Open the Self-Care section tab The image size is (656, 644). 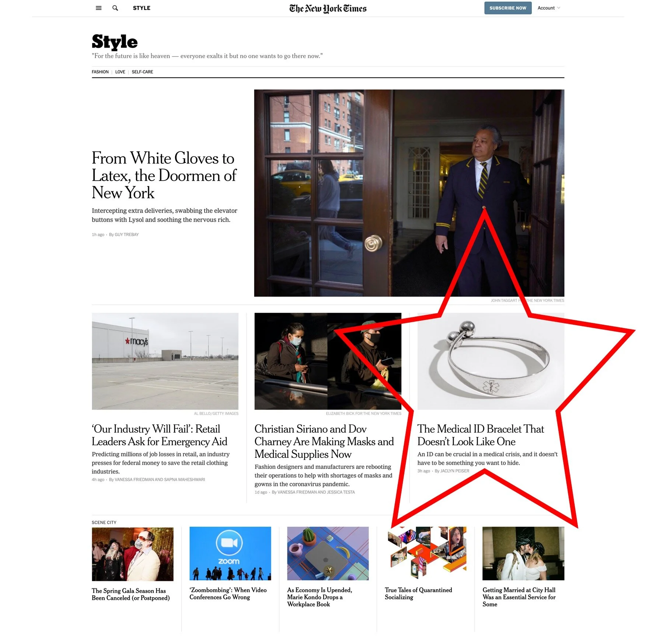click(x=142, y=72)
